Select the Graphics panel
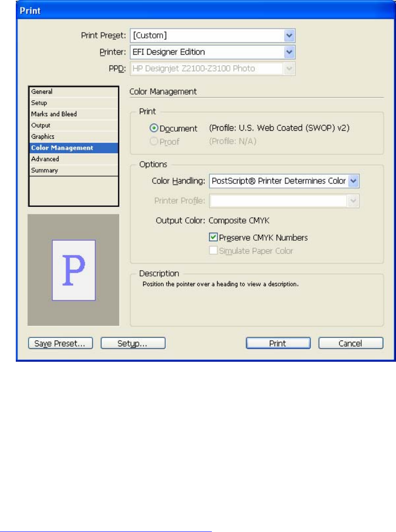 [74, 137]
